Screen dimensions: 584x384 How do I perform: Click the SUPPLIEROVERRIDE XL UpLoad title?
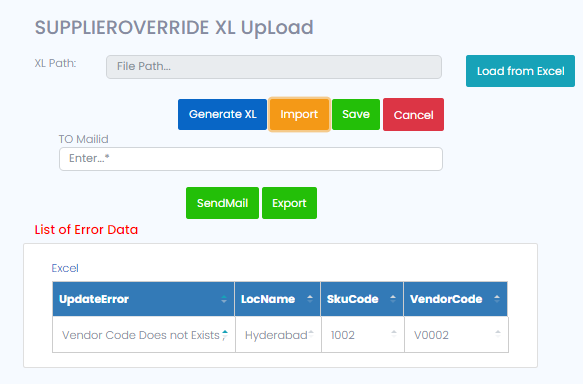coord(174,28)
